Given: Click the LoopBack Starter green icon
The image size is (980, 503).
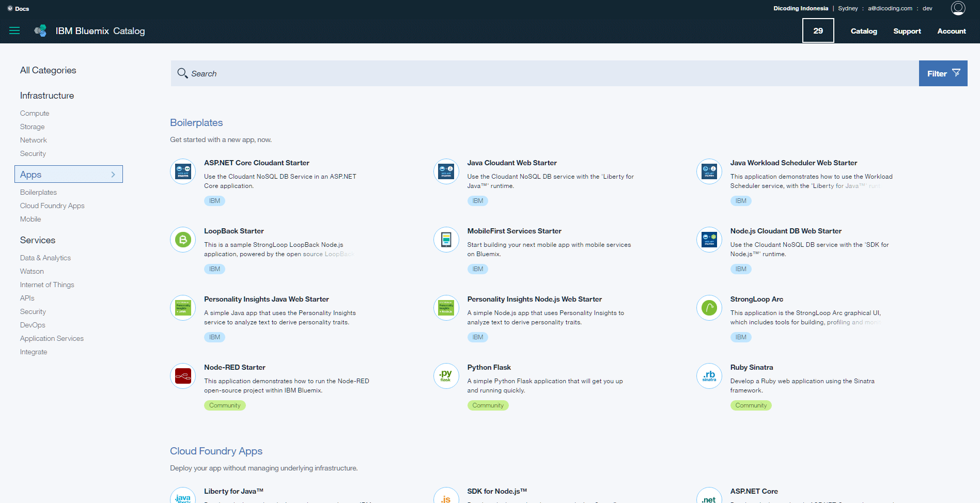Looking at the screenshot, I should point(183,240).
